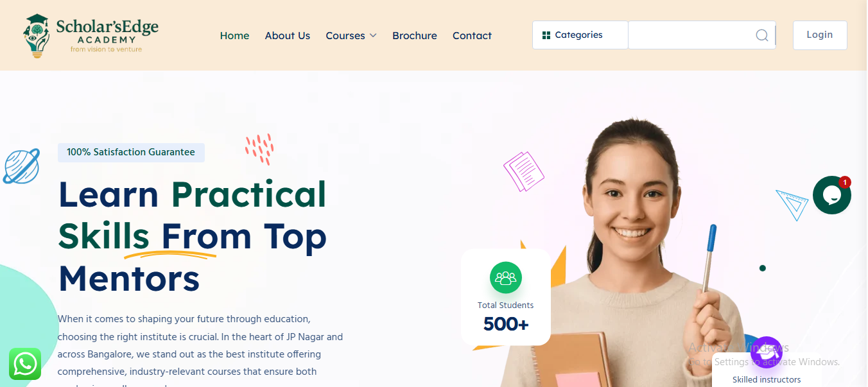Click the purple graduation cap icon

766,352
